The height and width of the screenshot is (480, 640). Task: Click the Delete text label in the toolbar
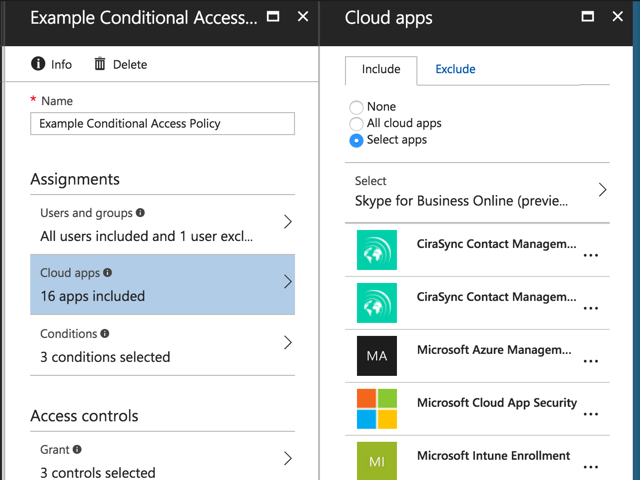130,64
